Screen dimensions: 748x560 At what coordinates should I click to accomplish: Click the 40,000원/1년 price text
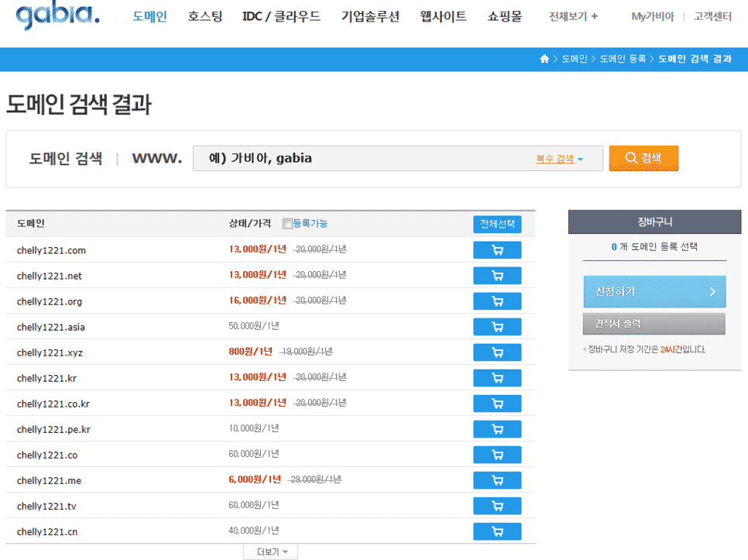[254, 531]
